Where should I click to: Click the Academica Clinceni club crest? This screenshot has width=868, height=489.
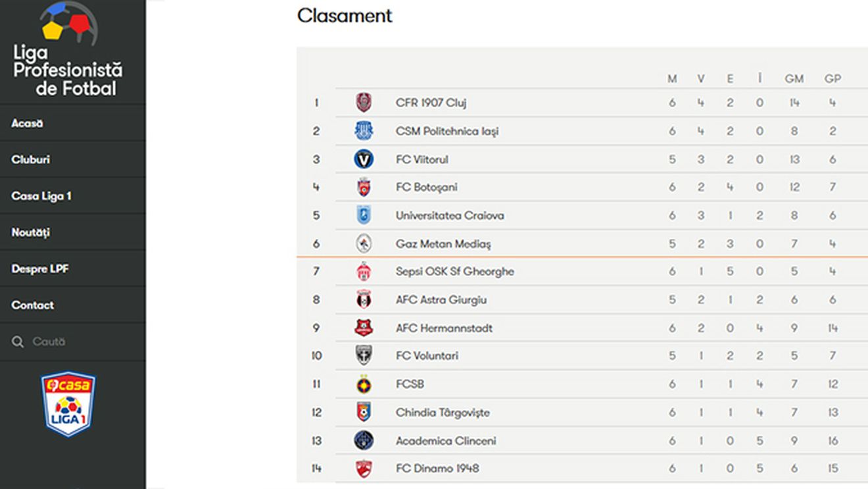click(364, 440)
